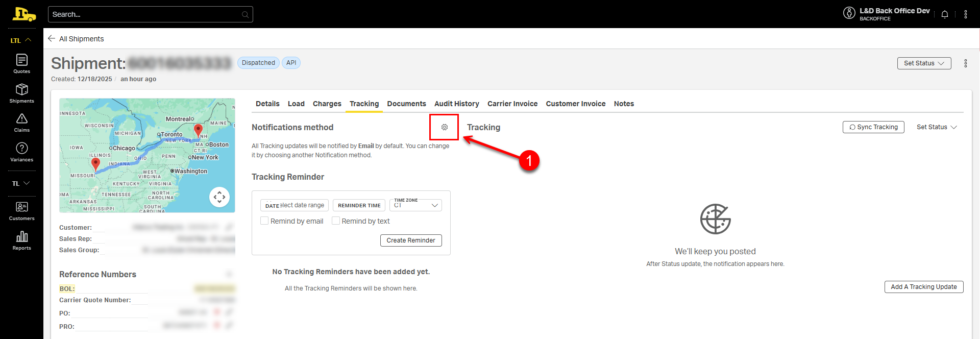This screenshot has height=339, width=980.
Task: Go back using the arrow icon
Action: [52, 38]
